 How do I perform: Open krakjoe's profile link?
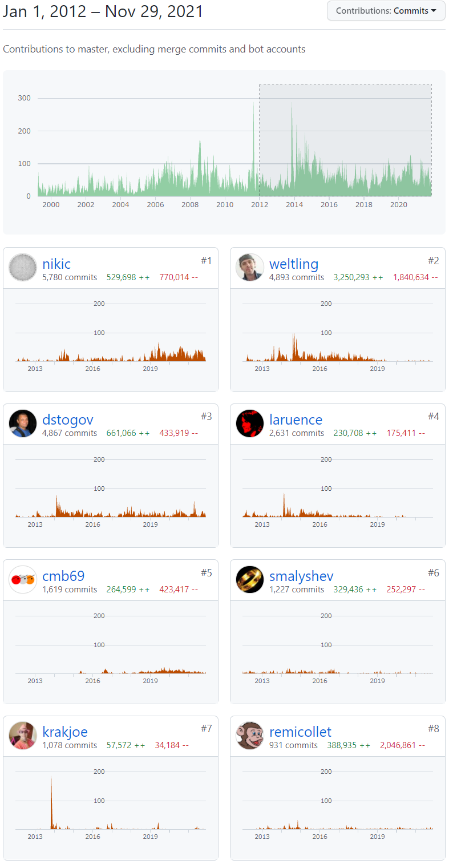tap(65, 732)
